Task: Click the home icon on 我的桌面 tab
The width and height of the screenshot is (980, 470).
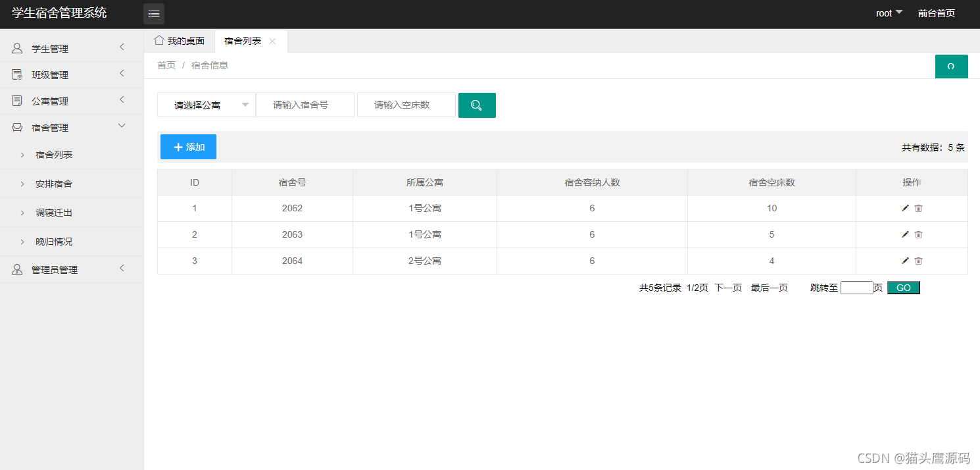Action: point(159,40)
